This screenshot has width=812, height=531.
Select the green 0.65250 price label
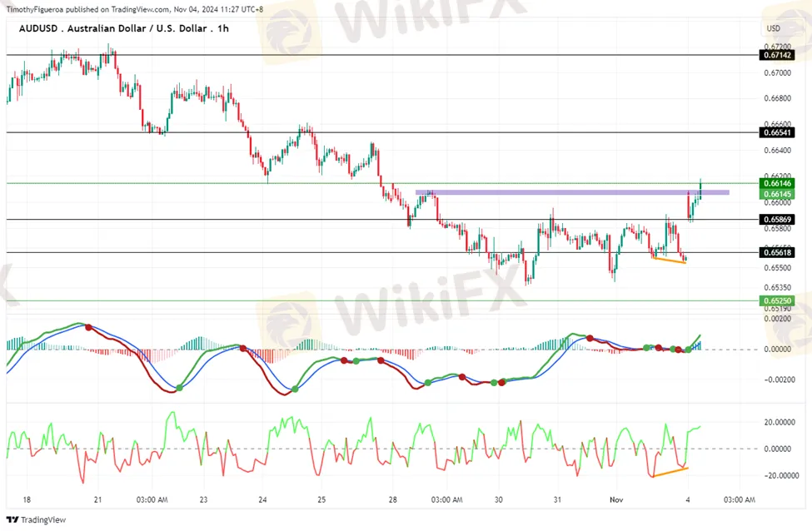(776, 300)
